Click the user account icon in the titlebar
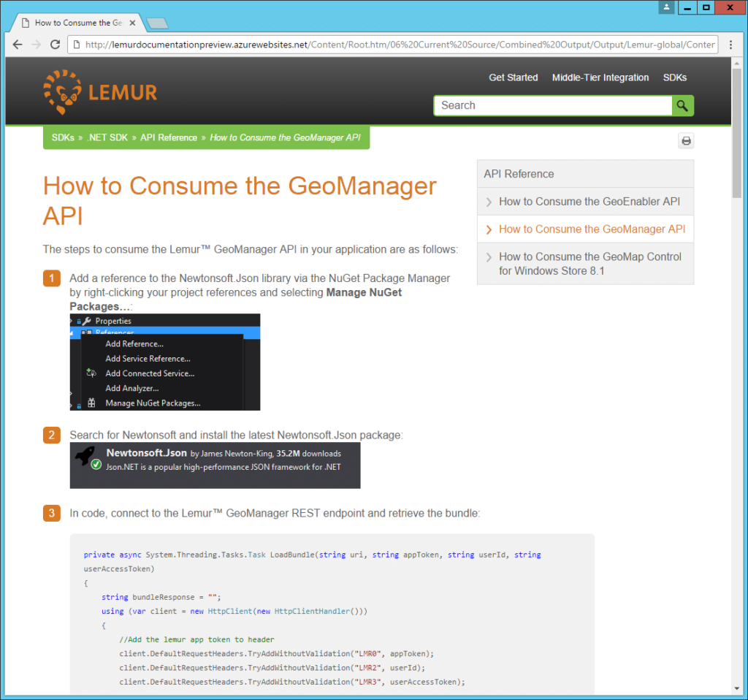 tap(665, 8)
